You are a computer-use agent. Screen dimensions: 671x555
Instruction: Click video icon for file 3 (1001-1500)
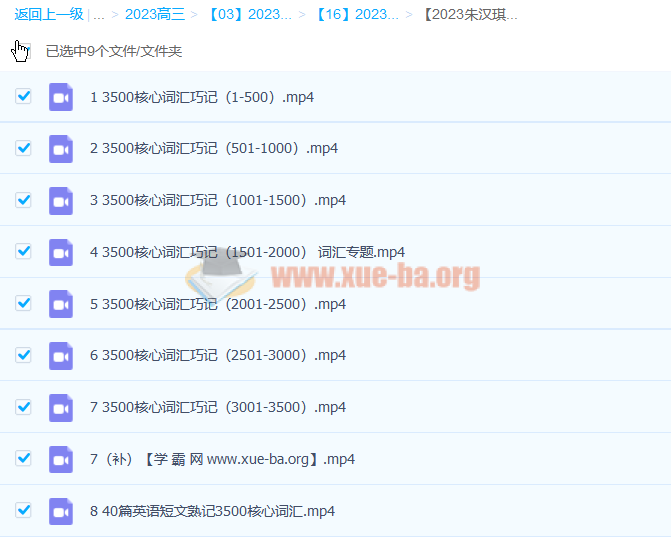pyautogui.click(x=61, y=200)
